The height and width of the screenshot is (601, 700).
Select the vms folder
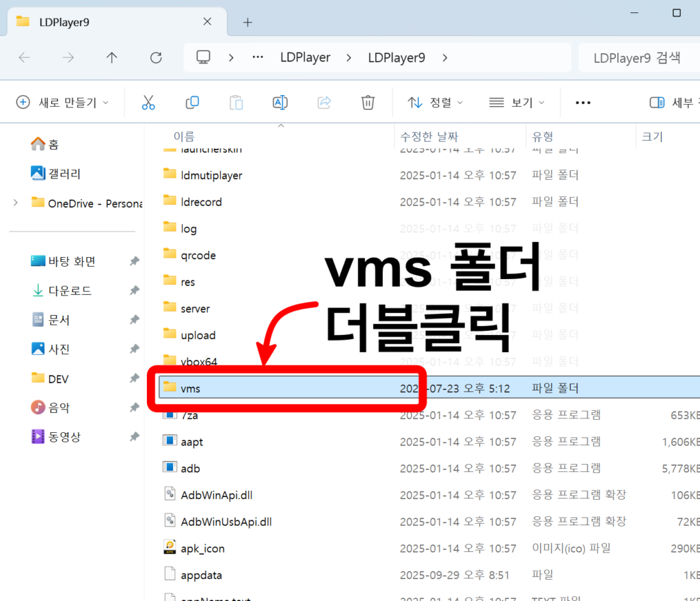[191, 388]
